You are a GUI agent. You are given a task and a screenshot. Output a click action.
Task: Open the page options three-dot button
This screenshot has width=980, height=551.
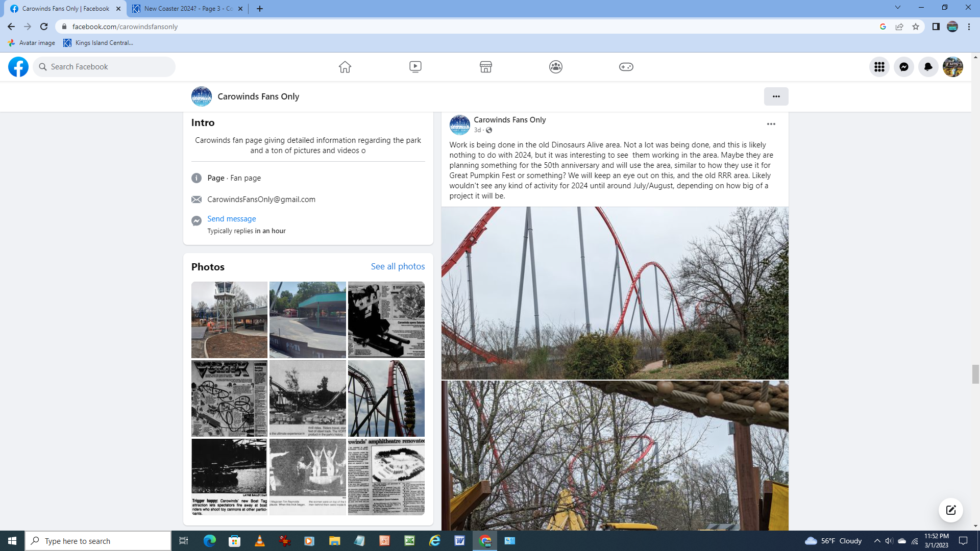[x=776, y=96]
